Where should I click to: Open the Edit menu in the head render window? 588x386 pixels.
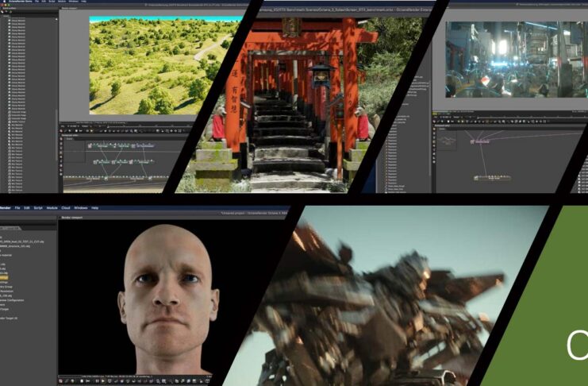point(27,207)
